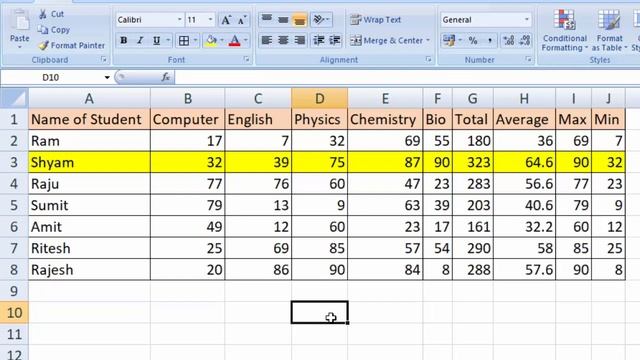Select cell with name Shyam

pyautogui.click(x=89, y=162)
